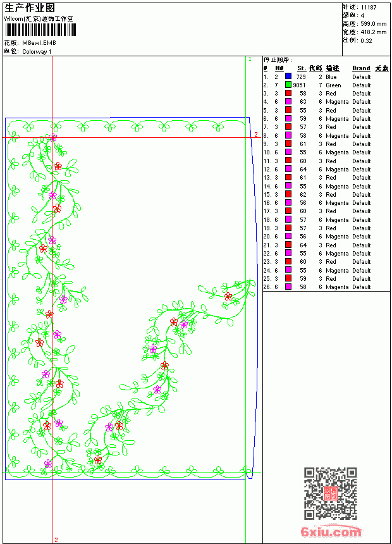The image size is (392, 544).
Task: Select the magenta swatch in row 26
Action: (288, 287)
